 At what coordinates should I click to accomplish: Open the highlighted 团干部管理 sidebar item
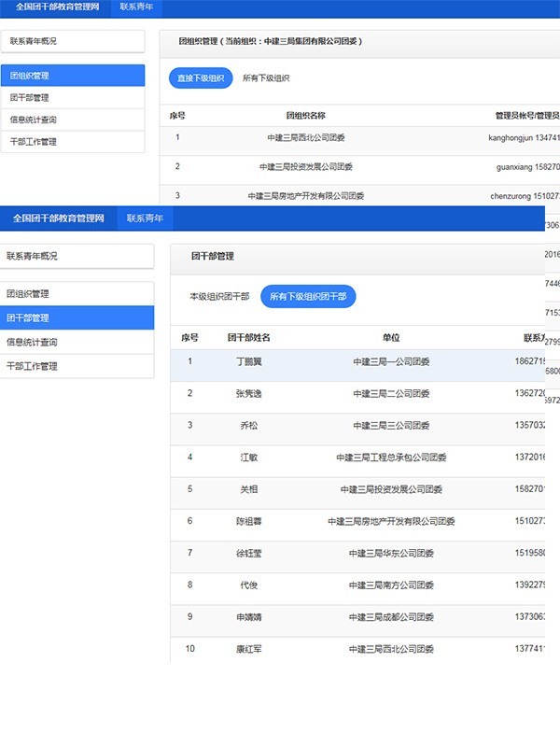[x=77, y=317]
